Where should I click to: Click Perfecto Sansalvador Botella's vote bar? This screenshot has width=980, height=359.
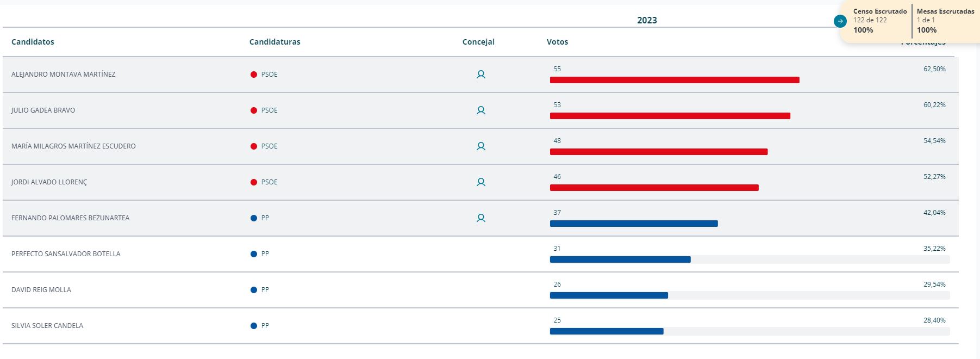tap(620, 259)
